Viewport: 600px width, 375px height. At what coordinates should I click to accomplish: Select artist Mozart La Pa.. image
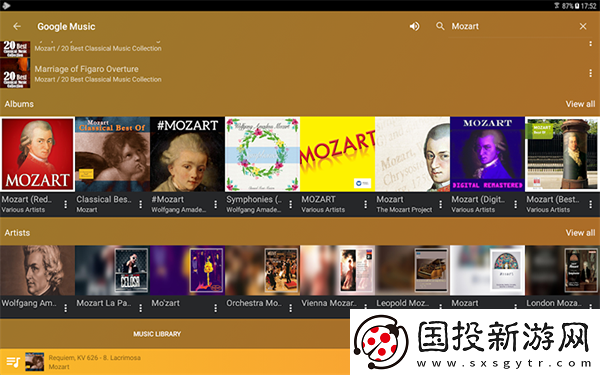(x=112, y=271)
